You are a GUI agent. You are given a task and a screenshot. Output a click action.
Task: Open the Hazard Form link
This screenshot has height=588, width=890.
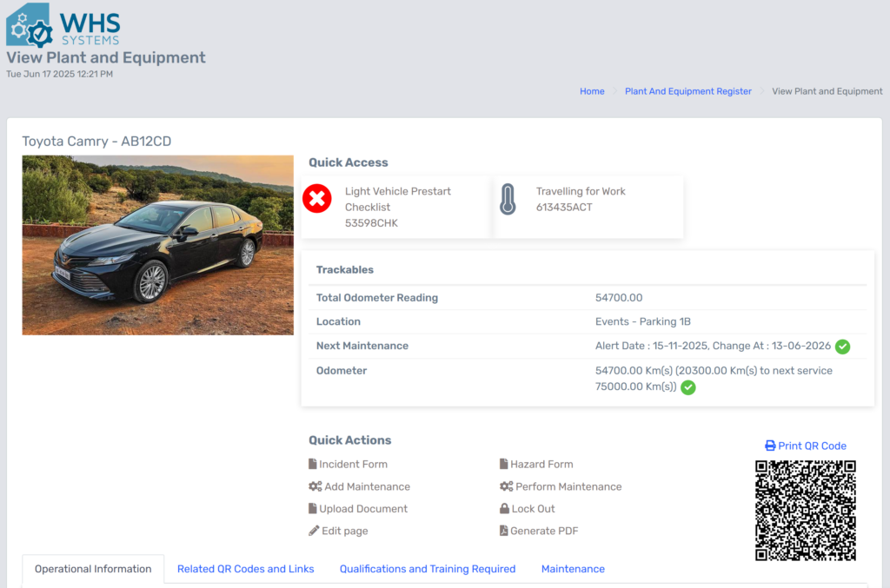[541, 465]
